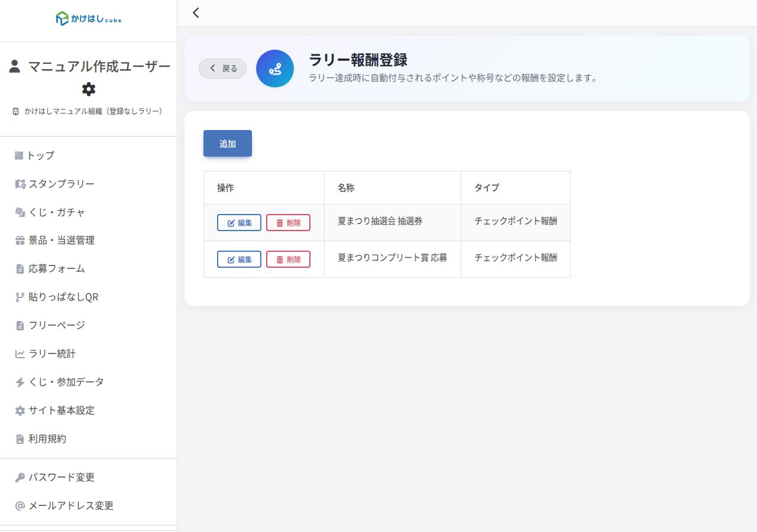This screenshot has width=757, height=532.
Task: Click the かけはしcube logo
Action: coord(89,18)
